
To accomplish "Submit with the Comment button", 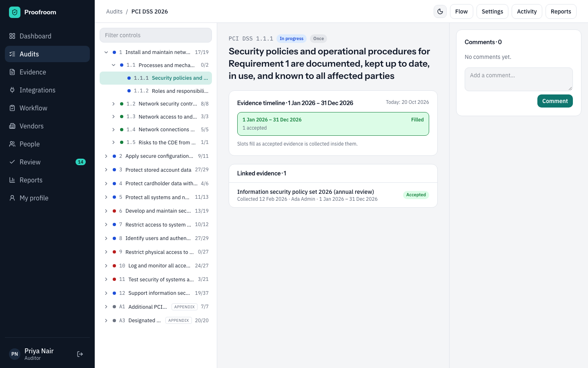I will (555, 101).
